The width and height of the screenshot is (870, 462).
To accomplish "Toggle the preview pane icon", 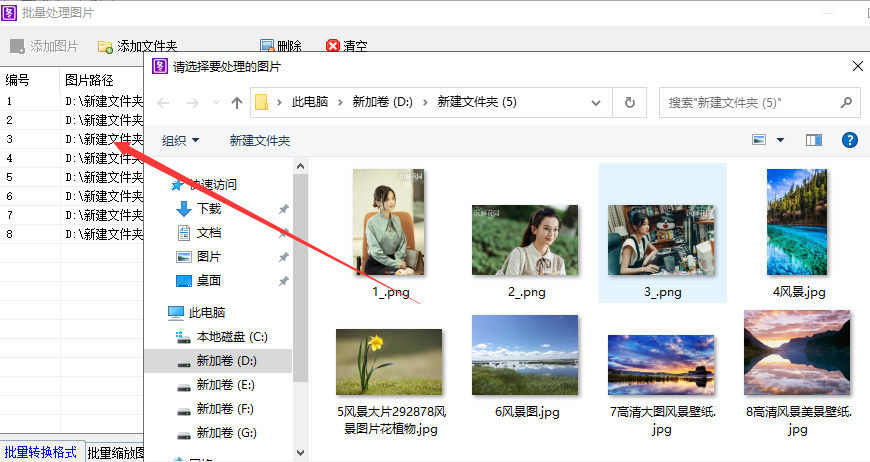I will [814, 140].
